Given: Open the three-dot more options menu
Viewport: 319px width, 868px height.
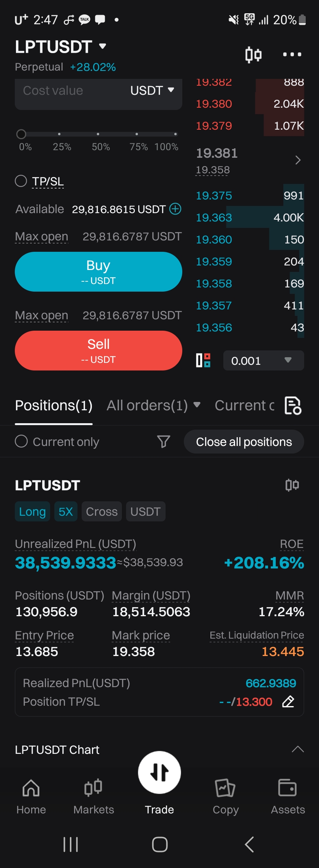Looking at the screenshot, I should 292,55.
